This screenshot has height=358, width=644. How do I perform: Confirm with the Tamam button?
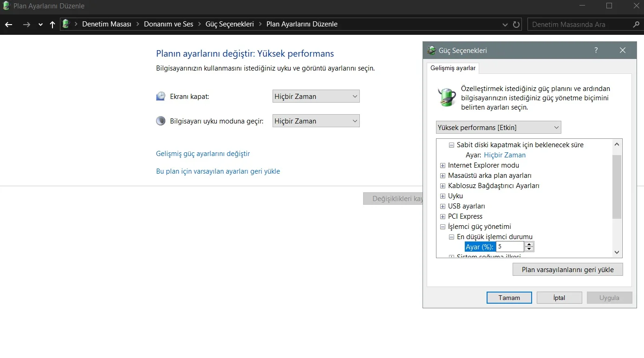tap(509, 298)
